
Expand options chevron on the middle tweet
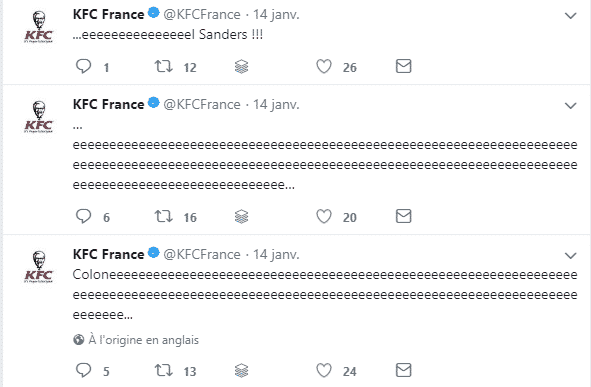(x=571, y=106)
